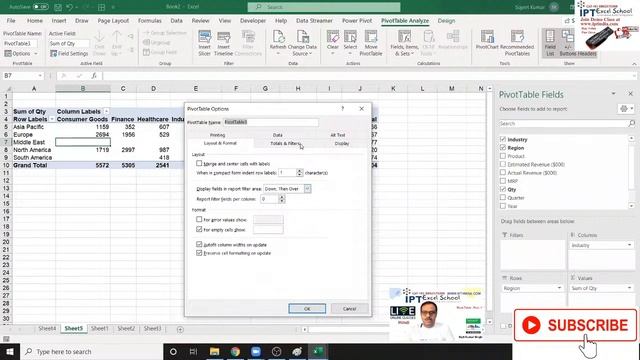This screenshot has height=360, width=640.
Task: Uncheck Preserve cell formatting on update
Action: (199, 253)
